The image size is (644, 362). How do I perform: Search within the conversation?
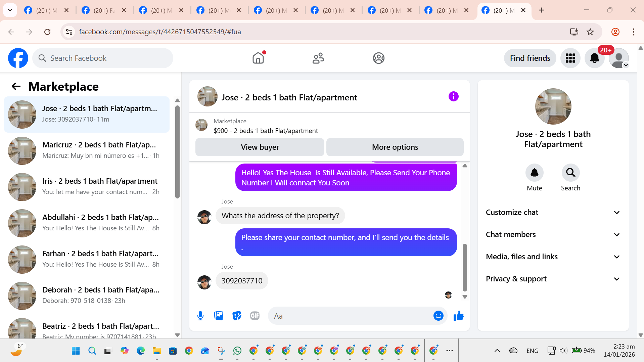pyautogui.click(x=570, y=173)
